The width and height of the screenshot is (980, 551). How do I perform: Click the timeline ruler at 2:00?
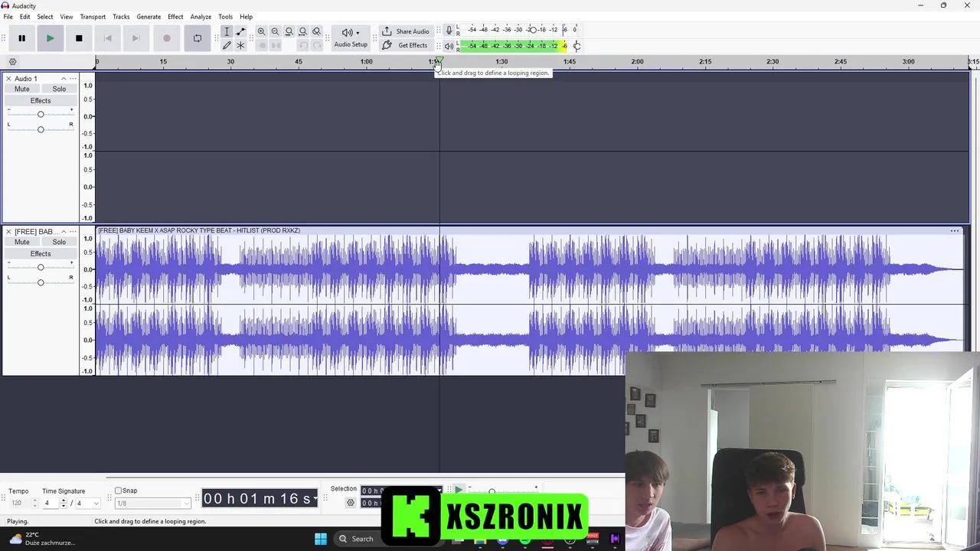coord(637,62)
